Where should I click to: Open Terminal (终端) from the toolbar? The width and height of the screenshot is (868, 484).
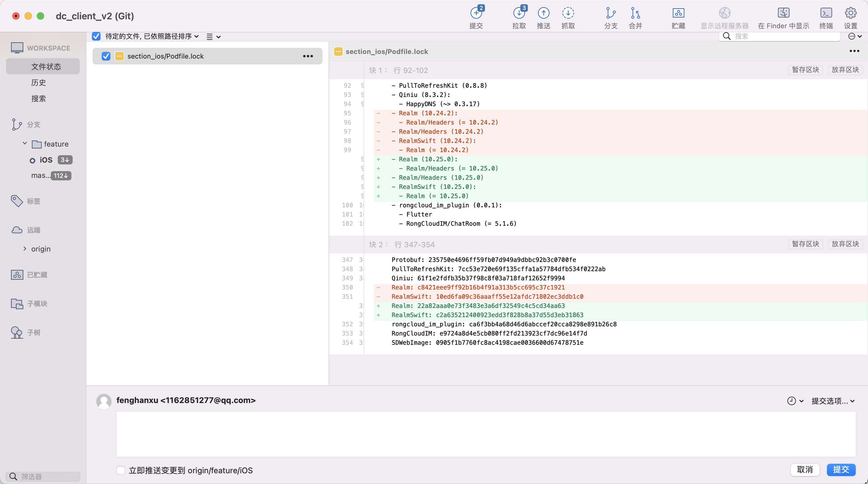(x=826, y=13)
